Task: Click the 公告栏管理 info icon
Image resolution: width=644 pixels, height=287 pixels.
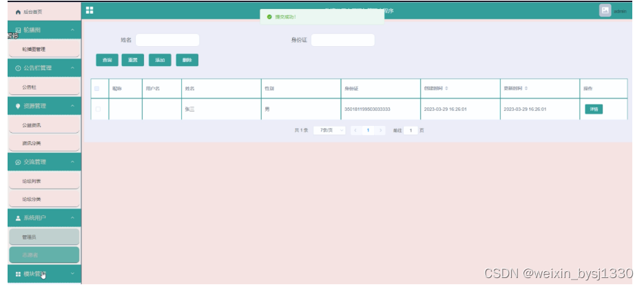Action: click(x=18, y=68)
